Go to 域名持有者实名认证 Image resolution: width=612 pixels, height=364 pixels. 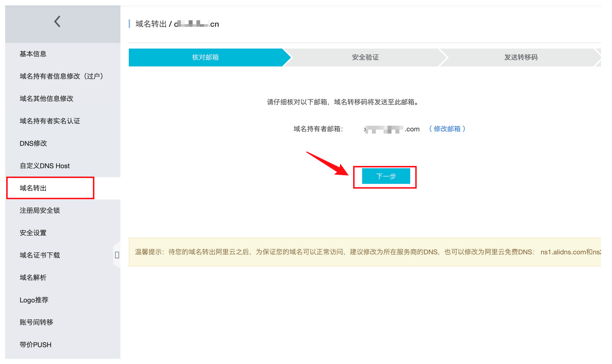point(50,121)
